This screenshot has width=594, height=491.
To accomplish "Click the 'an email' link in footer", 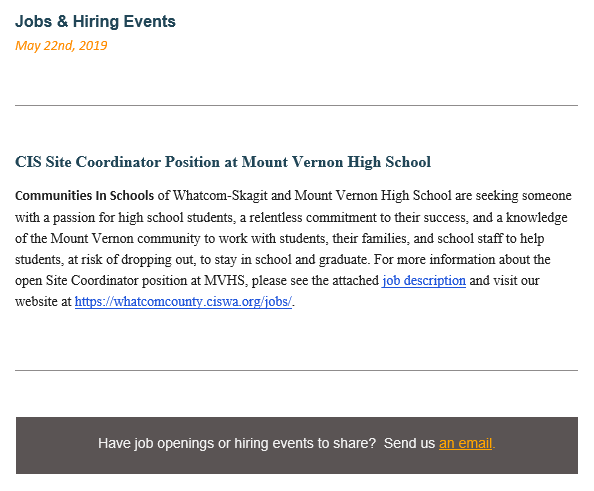I will pyautogui.click(x=466, y=443).
